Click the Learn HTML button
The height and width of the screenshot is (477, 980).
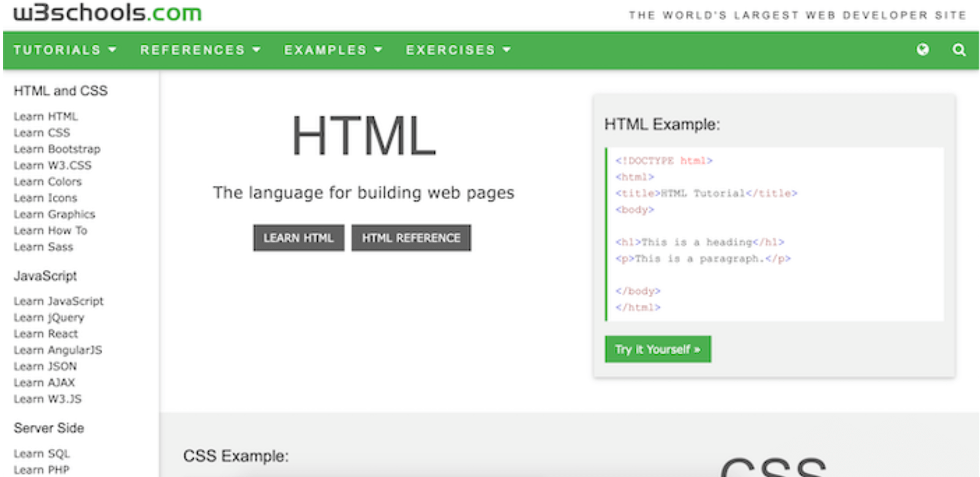pos(299,238)
